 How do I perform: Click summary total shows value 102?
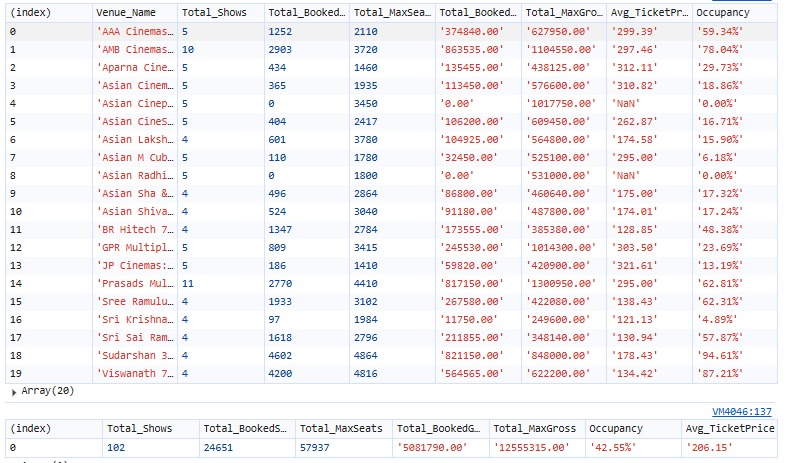[x=116, y=447]
